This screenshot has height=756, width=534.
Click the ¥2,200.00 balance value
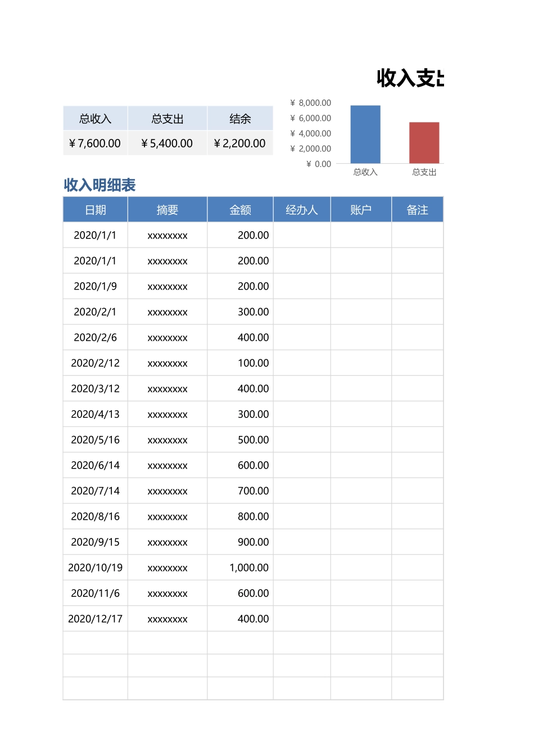point(240,143)
